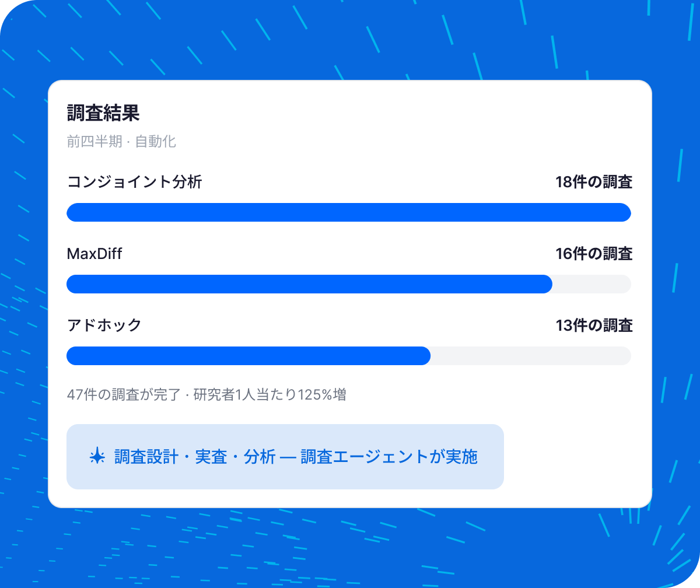700x588 pixels.
Task: Click the 18件の調査 count
Action: [x=594, y=182]
